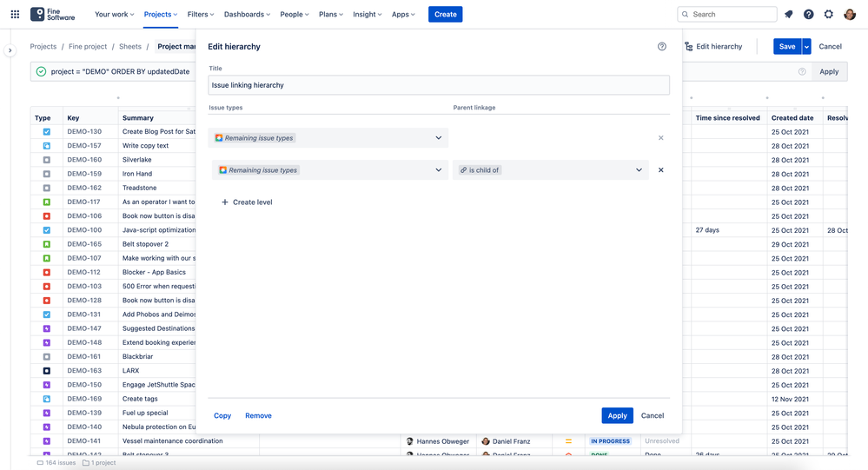This screenshot has height=470, width=868.
Task: Click the help icon beside JQL Apply button
Action: click(802, 71)
